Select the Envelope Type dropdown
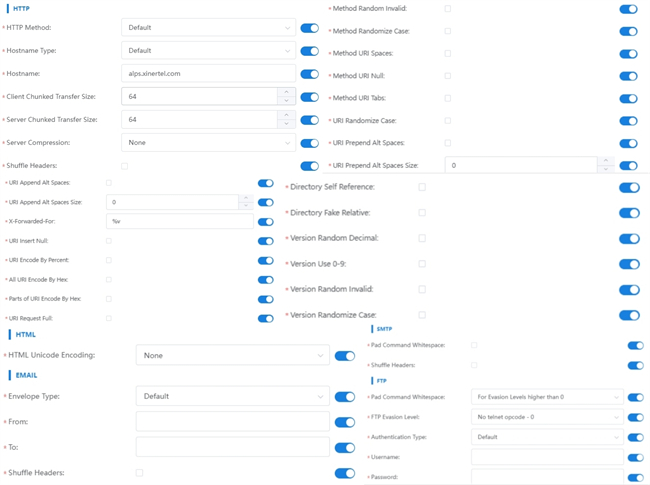Screen dimensions: 650x485 click(232, 397)
